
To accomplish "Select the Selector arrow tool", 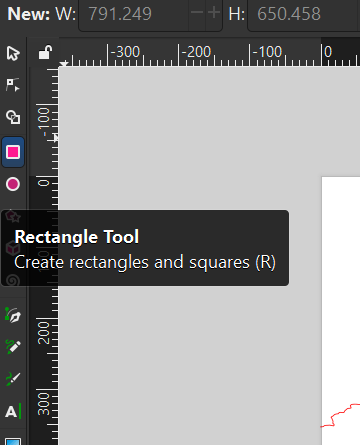I will point(13,53).
